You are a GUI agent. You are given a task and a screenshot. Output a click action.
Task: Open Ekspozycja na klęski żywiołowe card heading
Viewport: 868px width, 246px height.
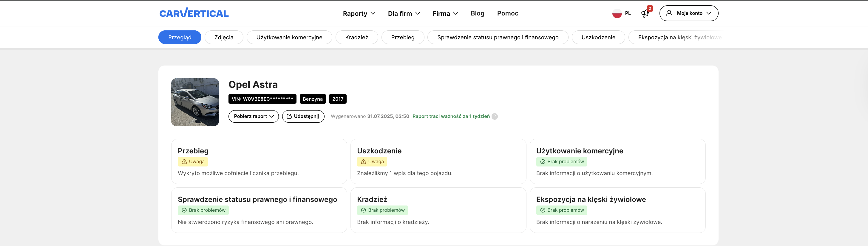(591, 199)
